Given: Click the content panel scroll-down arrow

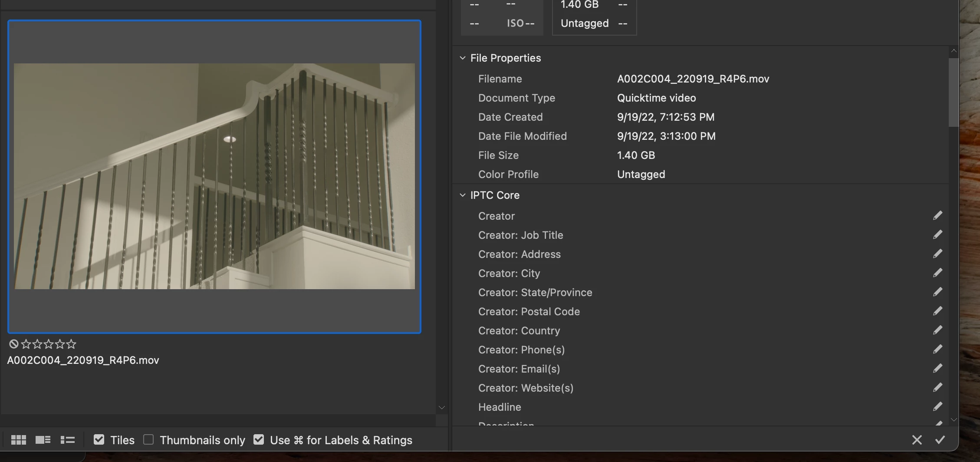Looking at the screenshot, I should (442, 408).
